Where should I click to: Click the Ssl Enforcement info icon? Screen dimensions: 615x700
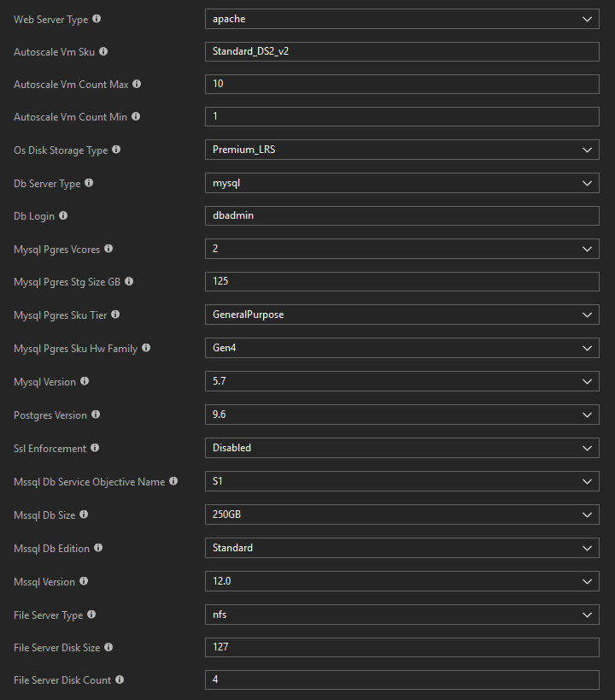(95, 448)
